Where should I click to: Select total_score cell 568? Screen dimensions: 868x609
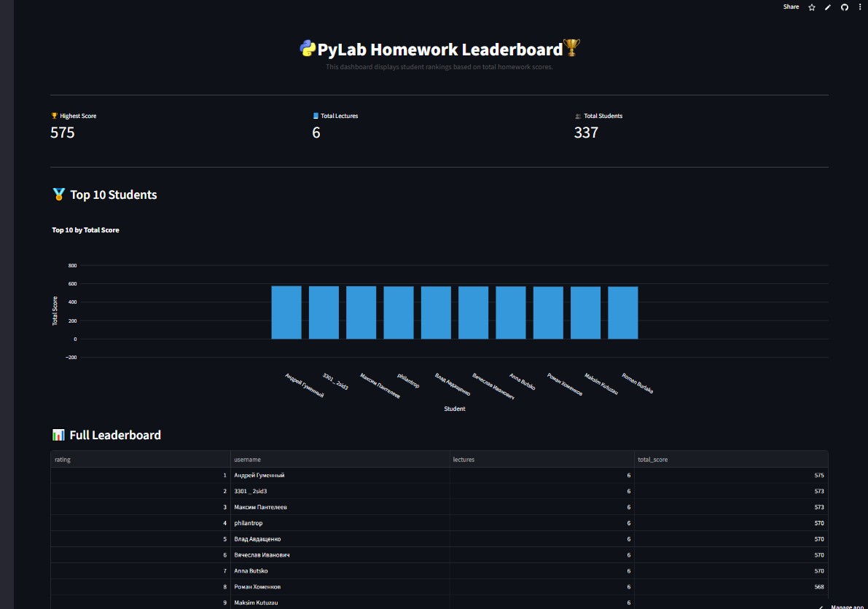click(731, 587)
